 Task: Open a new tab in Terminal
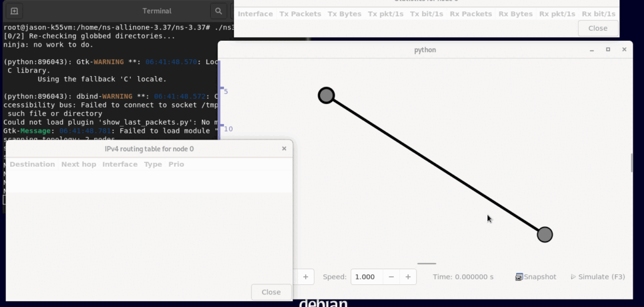pos(14,11)
